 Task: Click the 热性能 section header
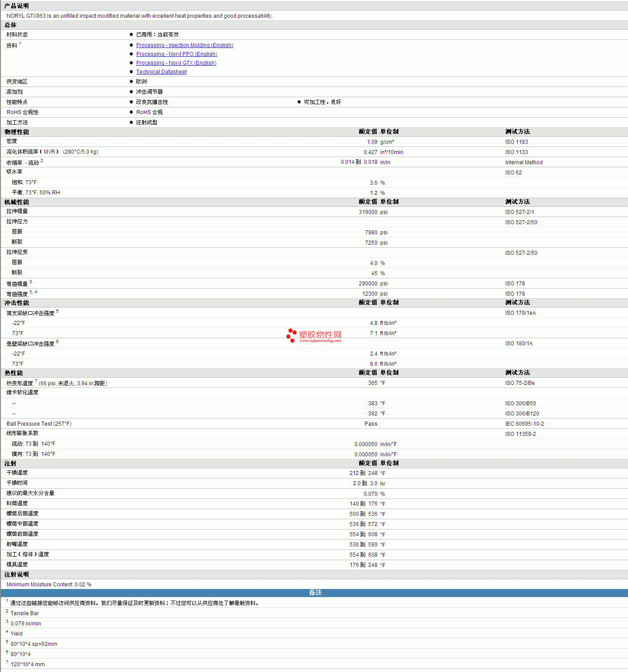click(14, 373)
